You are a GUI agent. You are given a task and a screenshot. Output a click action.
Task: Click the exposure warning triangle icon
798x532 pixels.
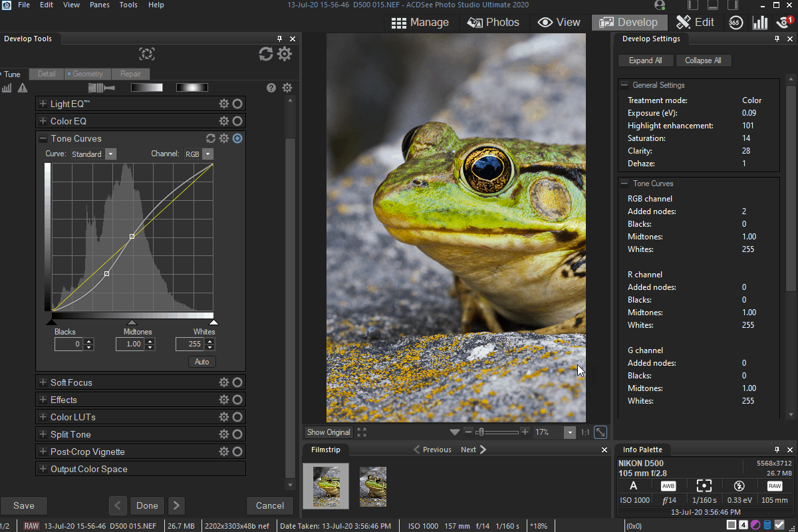pos(23,88)
